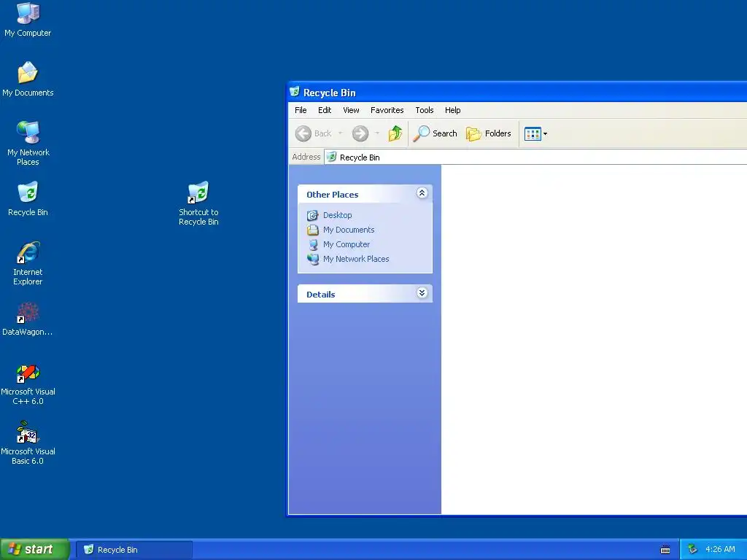Select Microsoft Visual Basic 6.0 shortcut
747x560 pixels.
pos(28,443)
